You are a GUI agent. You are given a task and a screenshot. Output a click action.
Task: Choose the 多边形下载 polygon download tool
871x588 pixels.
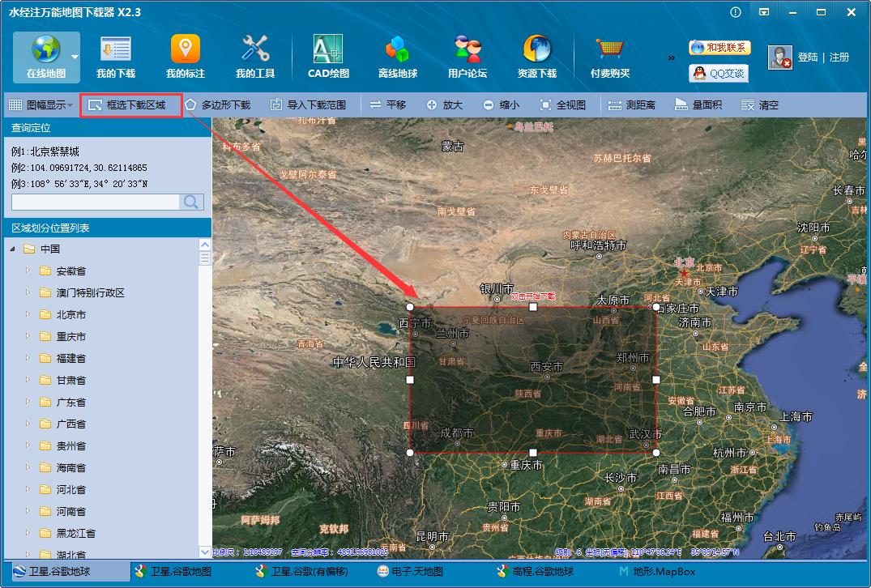217,105
